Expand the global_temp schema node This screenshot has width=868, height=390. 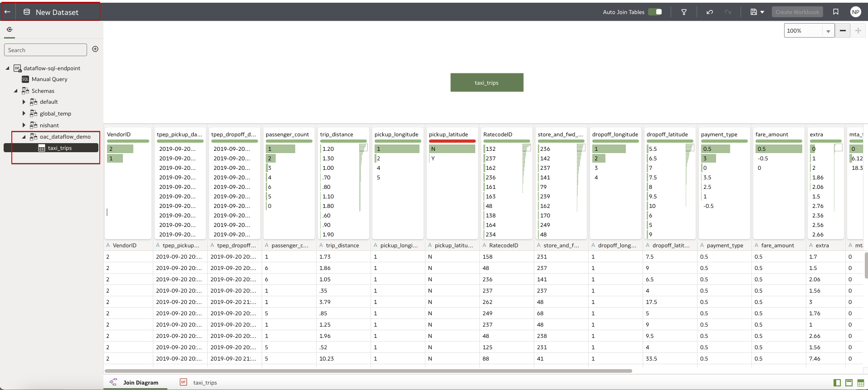[x=24, y=114]
